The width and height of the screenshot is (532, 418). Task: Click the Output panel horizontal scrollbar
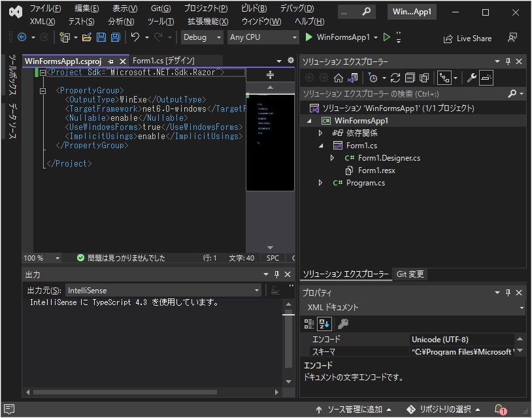click(125, 393)
